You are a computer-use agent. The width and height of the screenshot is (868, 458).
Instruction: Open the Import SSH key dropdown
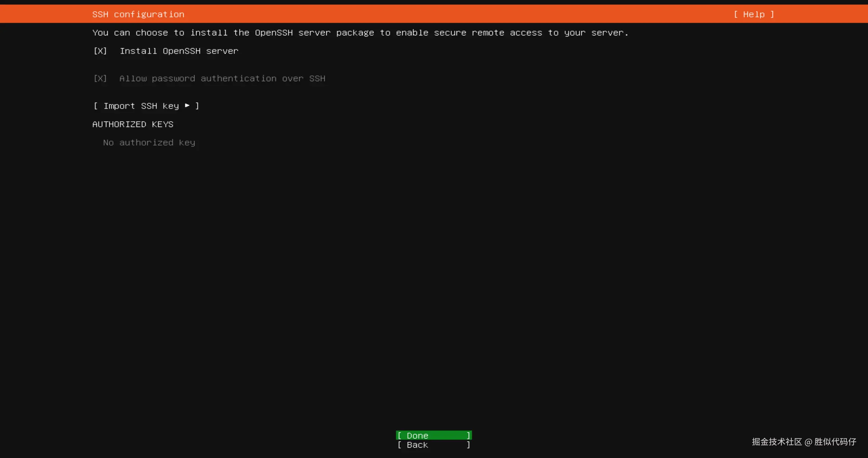click(x=146, y=106)
